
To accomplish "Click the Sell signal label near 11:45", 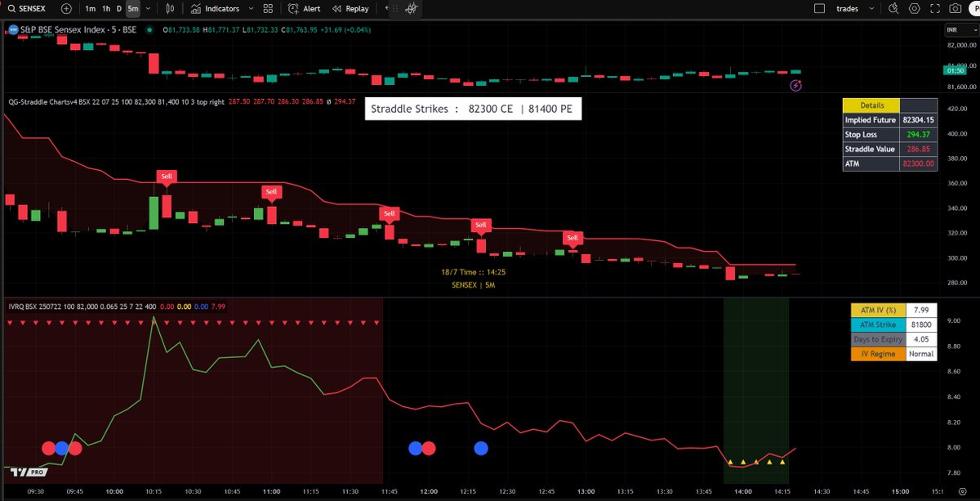I will click(390, 213).
